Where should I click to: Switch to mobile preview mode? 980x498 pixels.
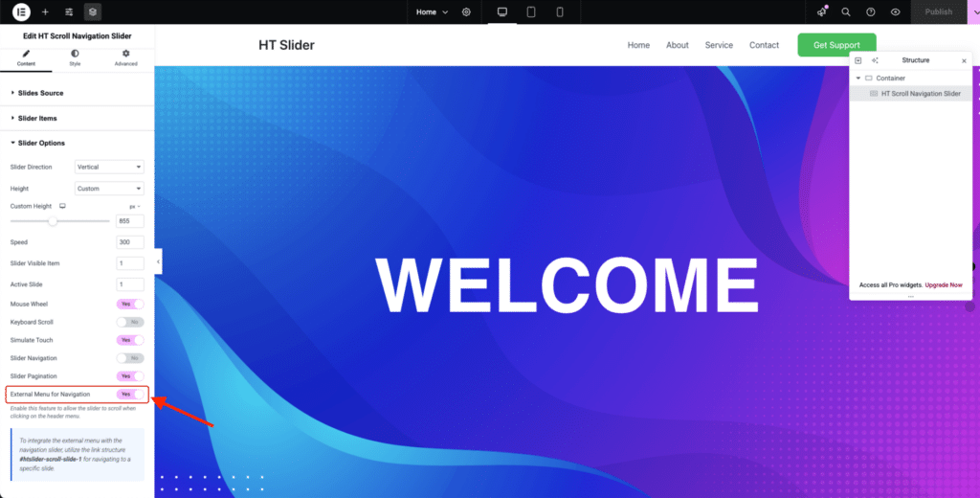tap(560, 11)
